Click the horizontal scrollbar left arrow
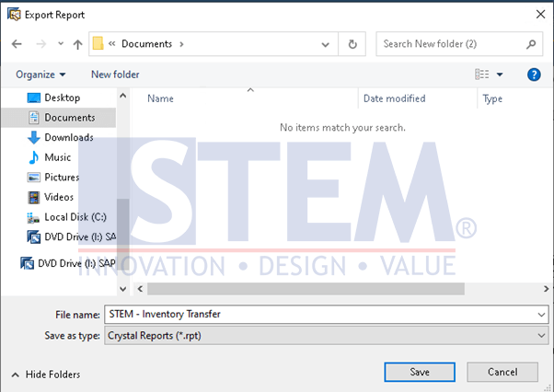Image resolution: width=554 pixels, height=392 pixels. point(140,289)
